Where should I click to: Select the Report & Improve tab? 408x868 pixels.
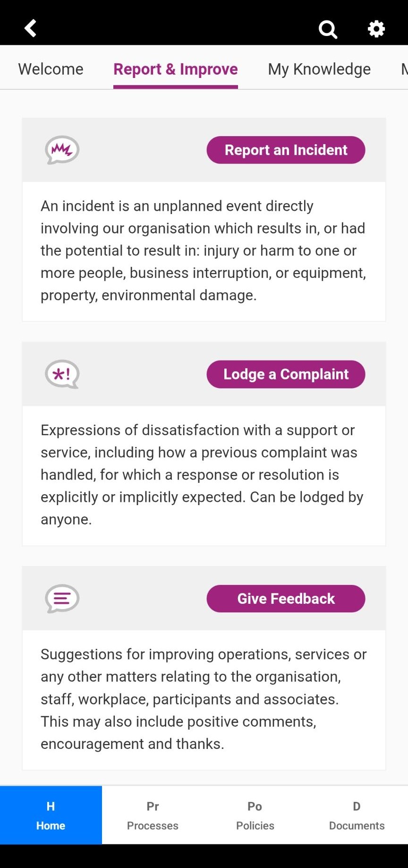[176, 70]
